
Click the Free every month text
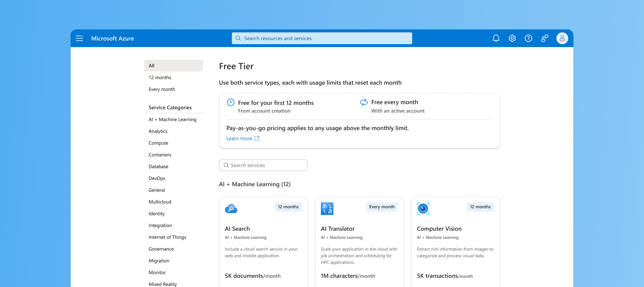[394, 102]
